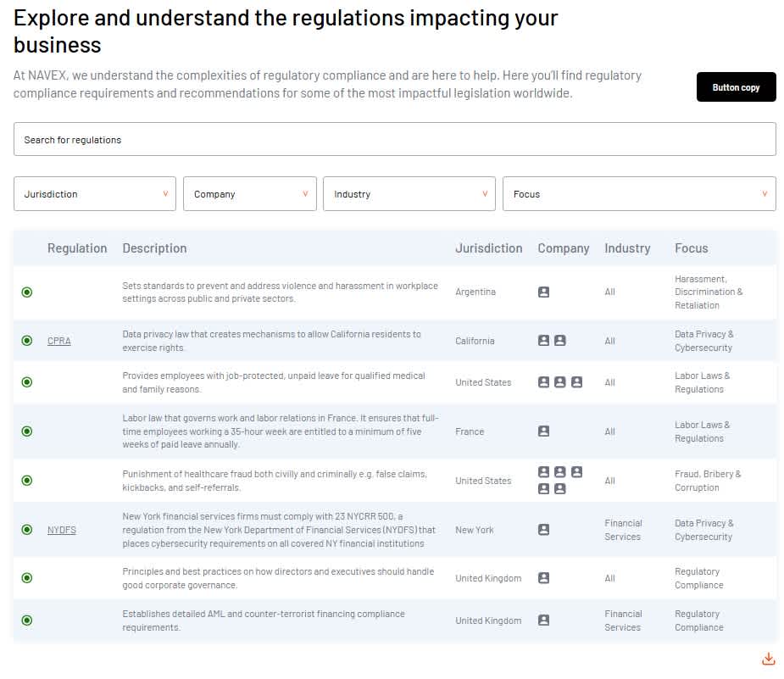Click the company icon in Argentina row

[543, 292]
